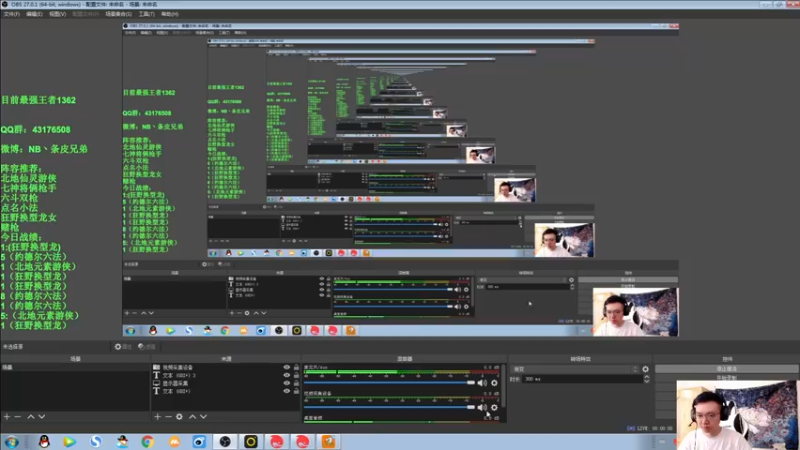Add a new scene with the plus icon
This screenshot has height=450, width=800.
(7, 417)
